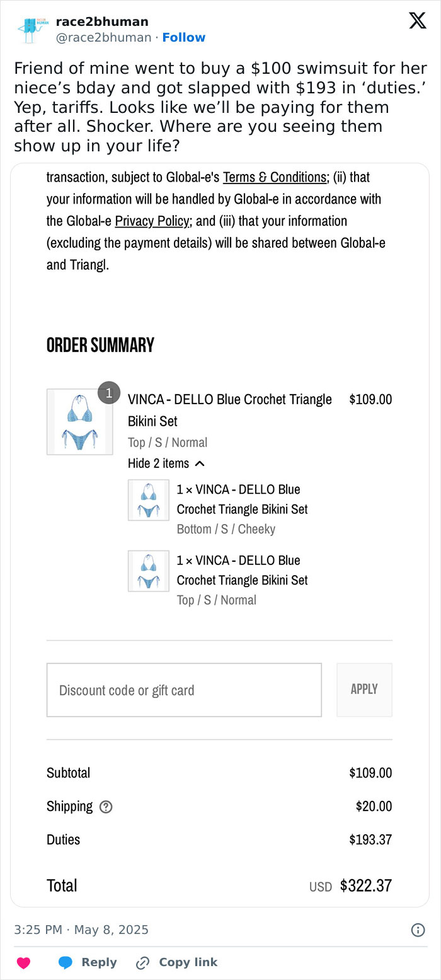Image resolution: width=441 pixels, height=980 pixels.
Task: Like the post with the heart icon
Action: click(23, 963)
